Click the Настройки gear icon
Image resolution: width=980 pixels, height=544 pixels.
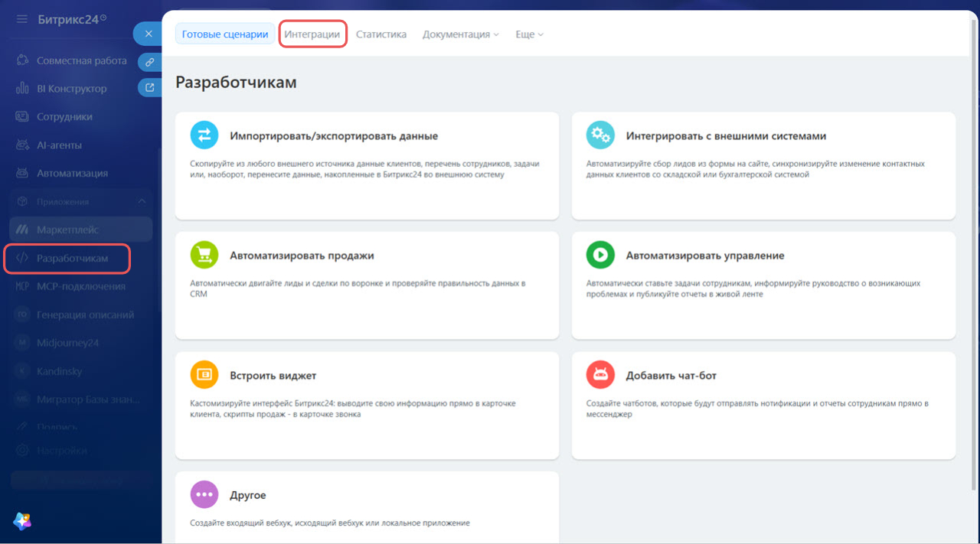23,451
